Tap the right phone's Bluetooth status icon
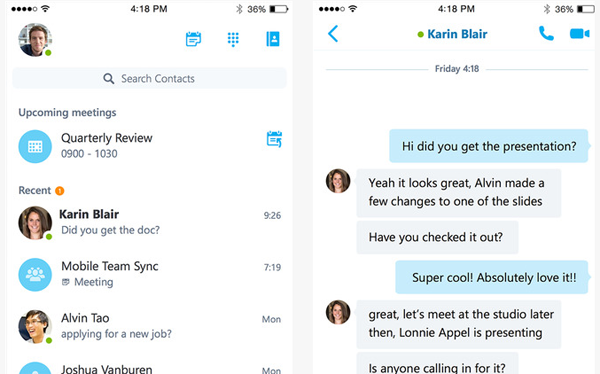 [x=547, y=9]
